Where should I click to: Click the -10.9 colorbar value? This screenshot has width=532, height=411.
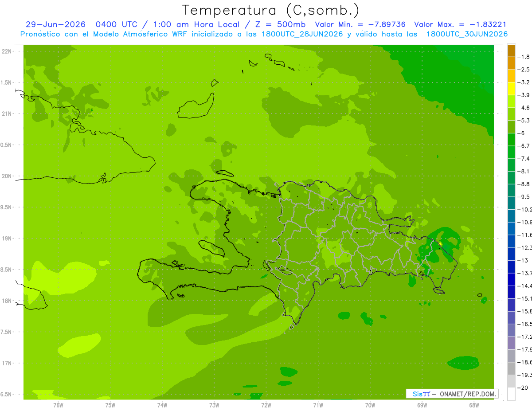[x=525, y=222]
